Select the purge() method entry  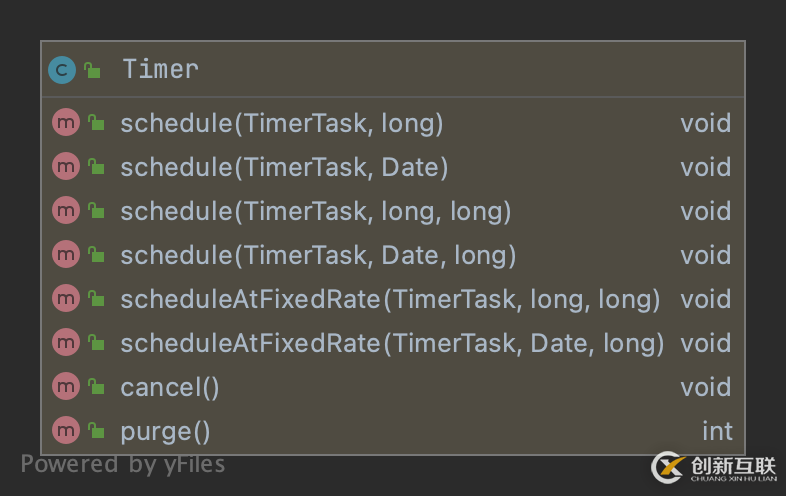coord(393,431)
